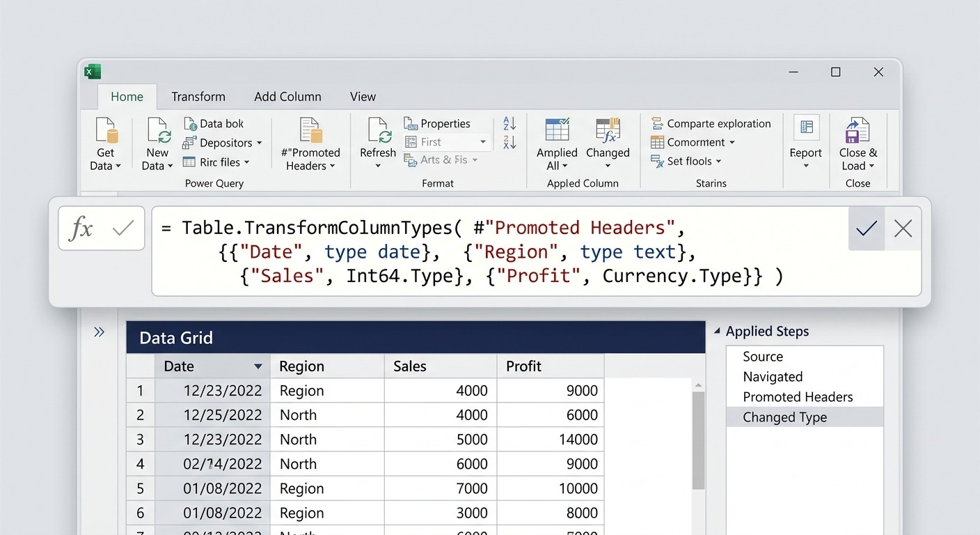Click the Sales column header

coord(441,366)
